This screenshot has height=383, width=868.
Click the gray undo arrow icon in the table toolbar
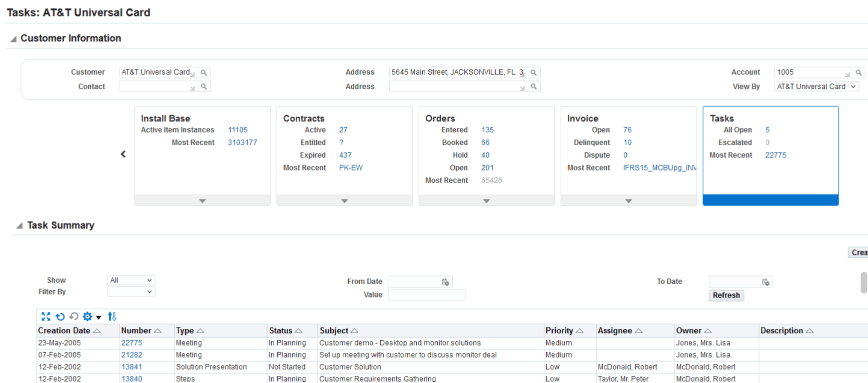74,316
